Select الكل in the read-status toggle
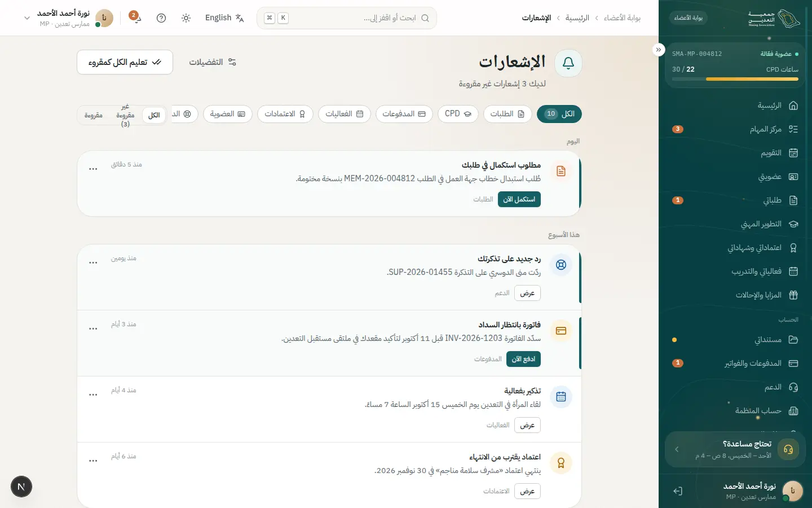The height and width of the screenshot is (508, 812). 154,115
